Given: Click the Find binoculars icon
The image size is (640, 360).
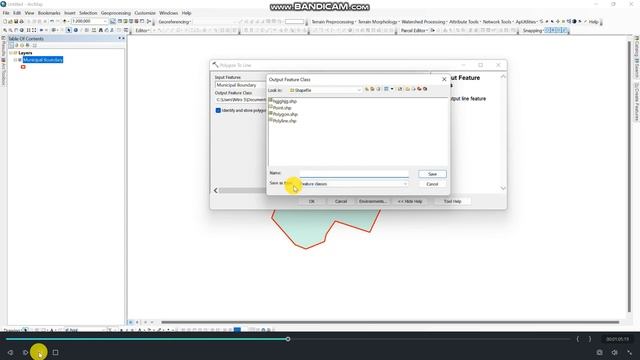Looking at the screenshot, I should point(100,30).
